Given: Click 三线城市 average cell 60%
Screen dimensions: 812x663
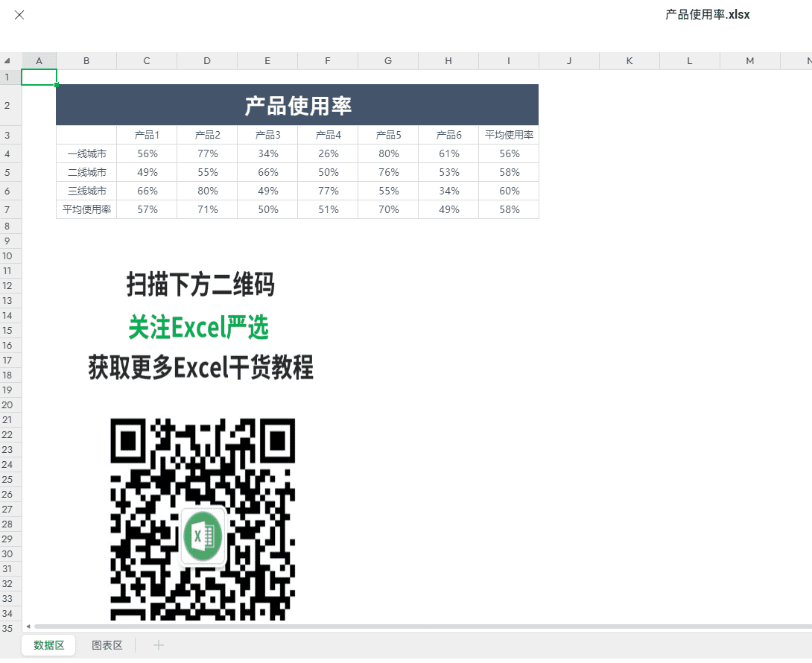Looking at the screenshot, I should (509, 191).
